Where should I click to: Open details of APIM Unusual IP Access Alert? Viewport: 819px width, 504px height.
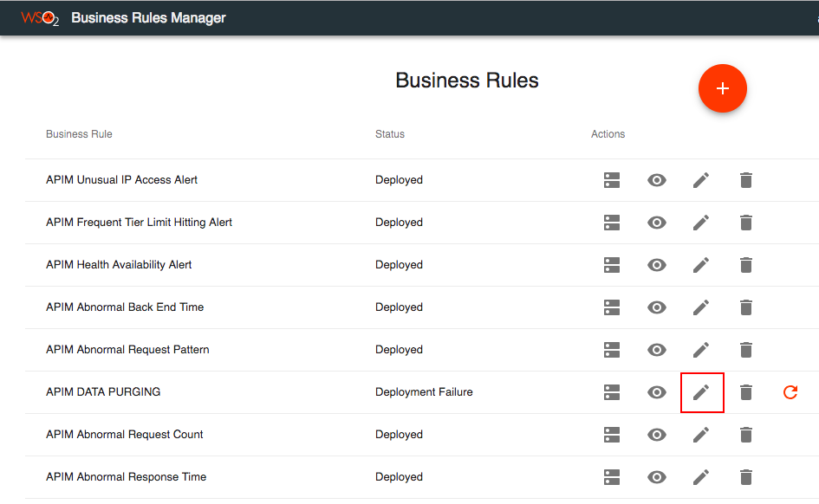tap(656, 180)
